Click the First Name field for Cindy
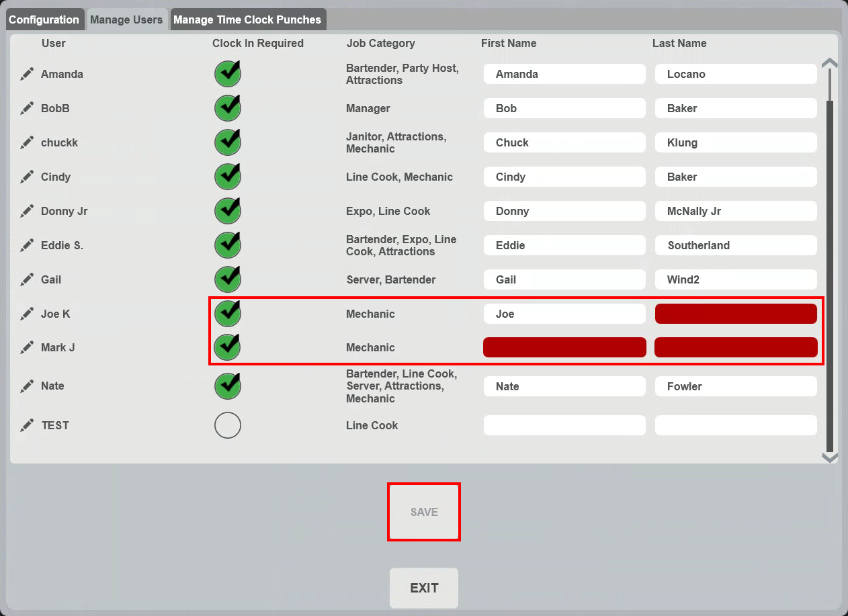 (x=564, y=177)
